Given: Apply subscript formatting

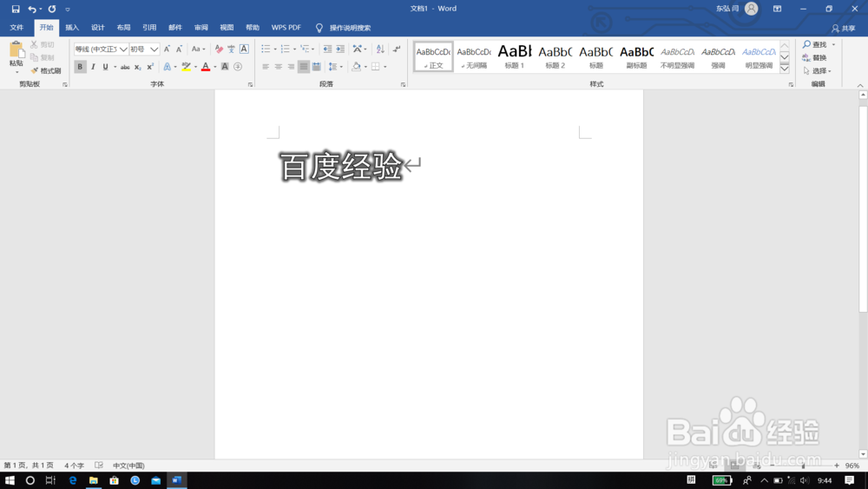Looking at the screenshot, I should (x=138, y=67).
